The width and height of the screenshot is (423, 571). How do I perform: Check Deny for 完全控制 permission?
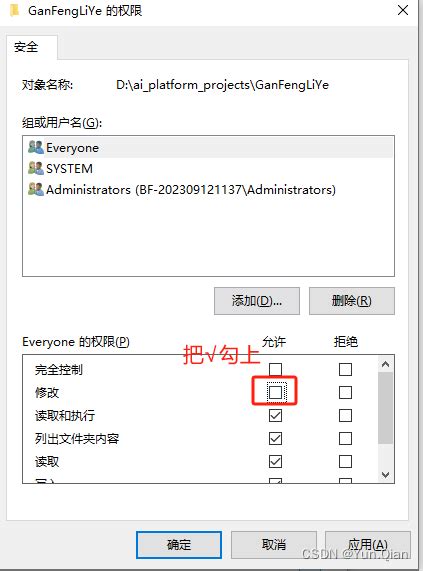tap(345, 369)
